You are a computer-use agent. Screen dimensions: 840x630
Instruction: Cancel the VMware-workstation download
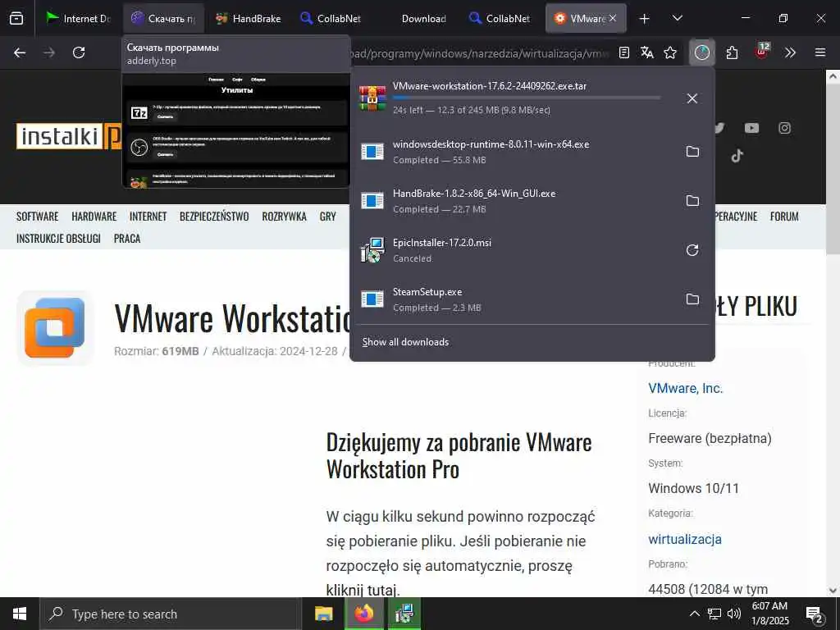click(692, 98)
